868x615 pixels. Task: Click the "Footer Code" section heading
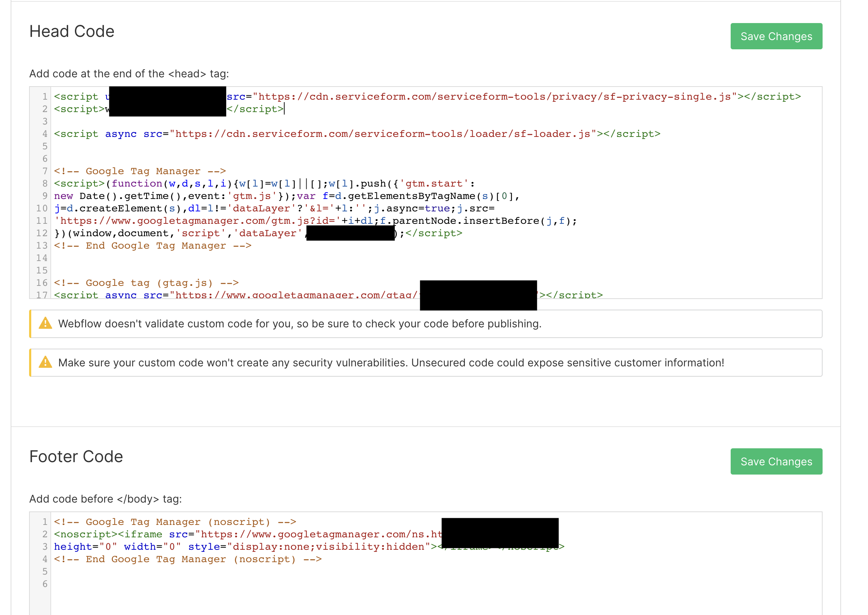(76, 456)
